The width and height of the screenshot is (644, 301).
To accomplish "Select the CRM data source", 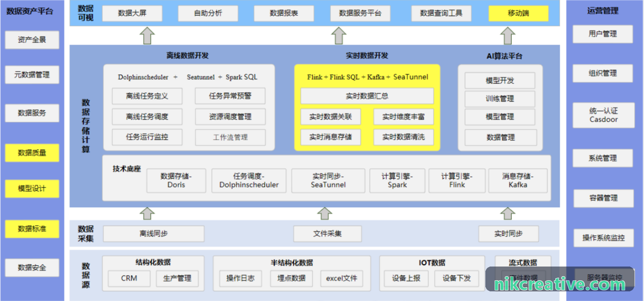I will coord(129,278).
